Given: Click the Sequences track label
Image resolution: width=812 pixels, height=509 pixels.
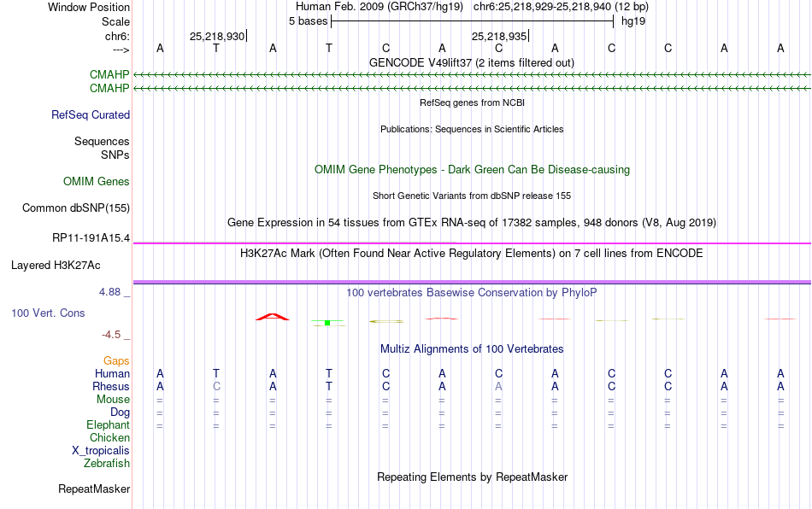Looking at the screenshot, I should pyautogui.click(x=102, y=141).
